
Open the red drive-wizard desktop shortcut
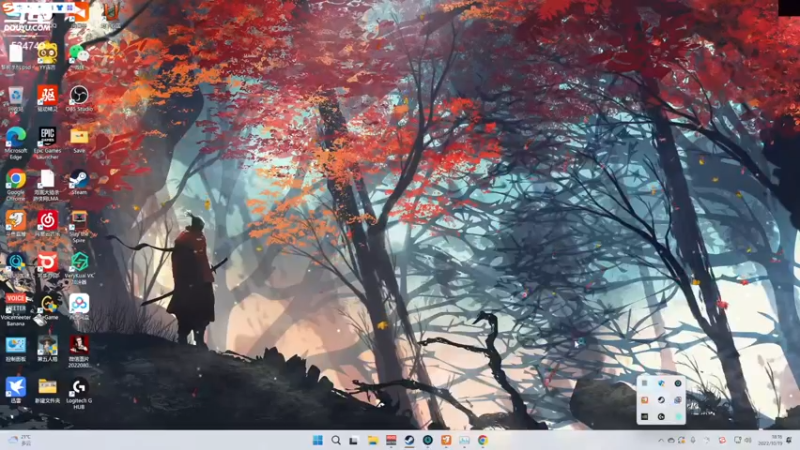coord(47,98)
